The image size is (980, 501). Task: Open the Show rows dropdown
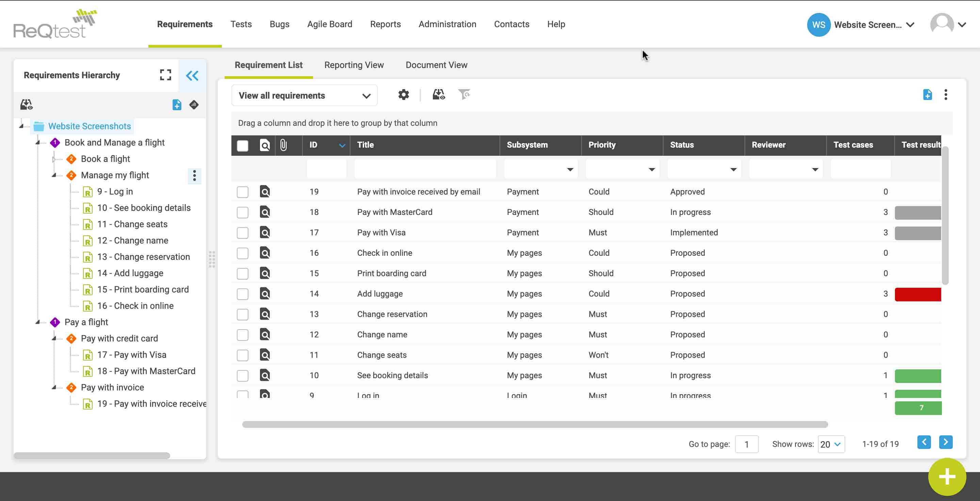point(831,444)
